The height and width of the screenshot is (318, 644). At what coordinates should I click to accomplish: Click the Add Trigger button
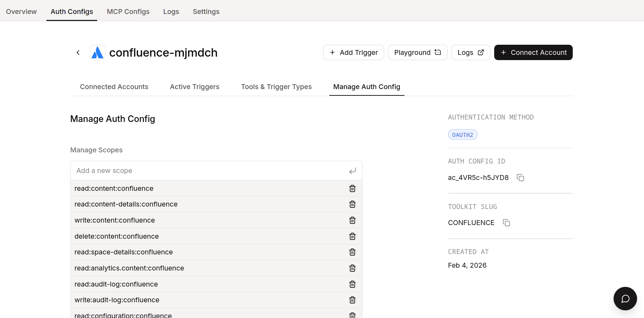(353, 52)
